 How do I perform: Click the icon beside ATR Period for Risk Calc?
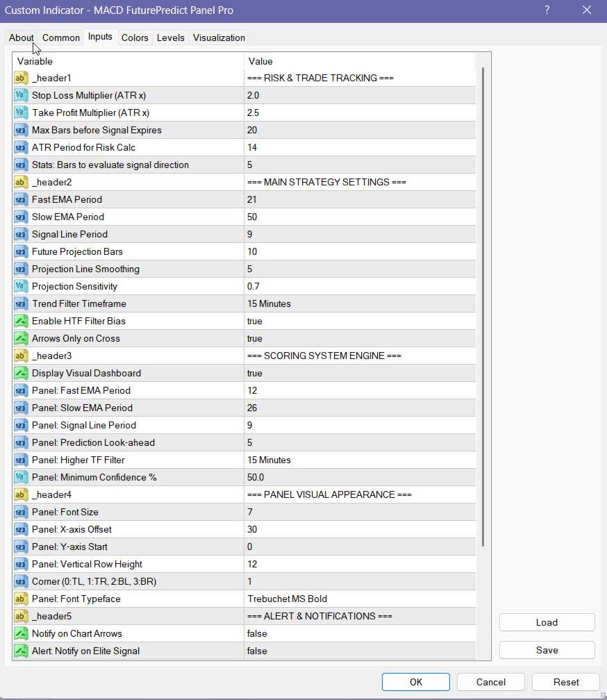coord(21,148)
